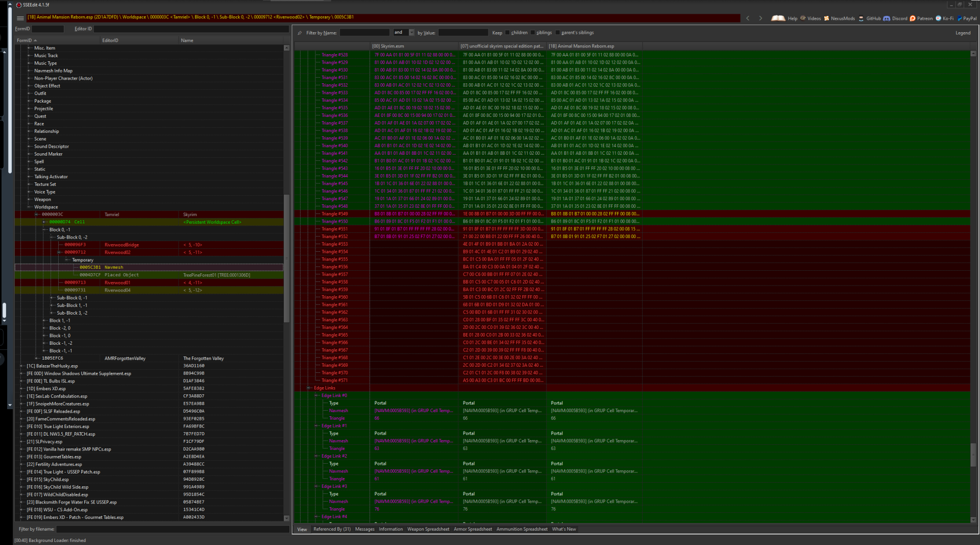Click the [00] Skyrim.esm column header
This screenshot has height=545, width=980.
tap(414, 46)
